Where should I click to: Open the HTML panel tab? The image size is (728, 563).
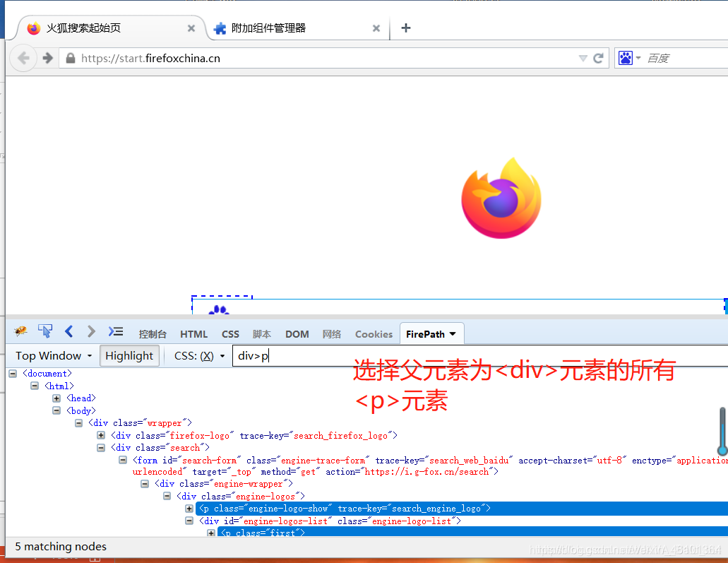click(x=193, y=334)
